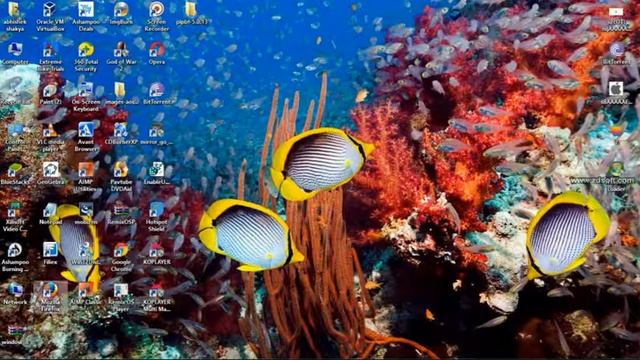The width and height of the screenshot is (640, 360).
Task: Select the ImgBurn desktop icon
Action: [121, 9]
